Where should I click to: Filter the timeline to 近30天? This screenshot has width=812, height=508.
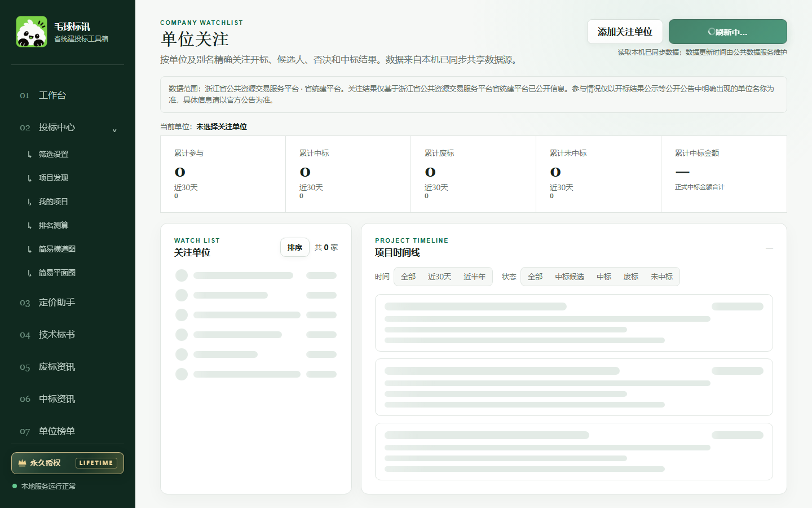pos(440,277)
